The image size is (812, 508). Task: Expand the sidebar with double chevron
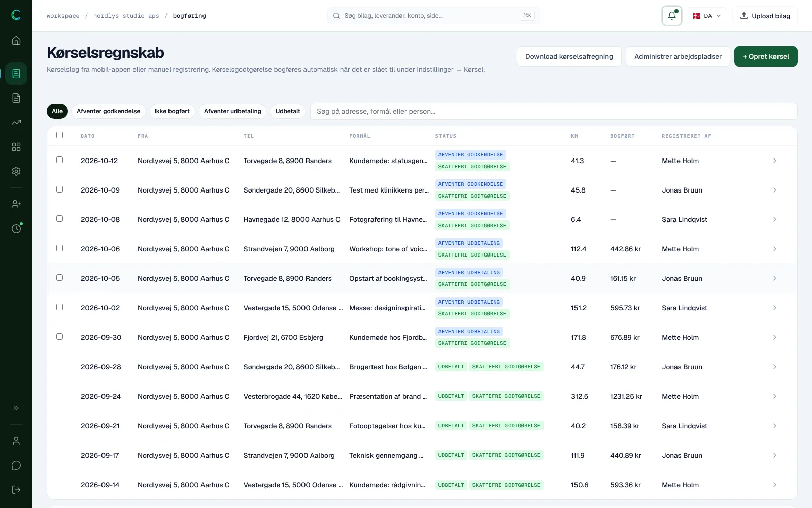tap(16, 408)
